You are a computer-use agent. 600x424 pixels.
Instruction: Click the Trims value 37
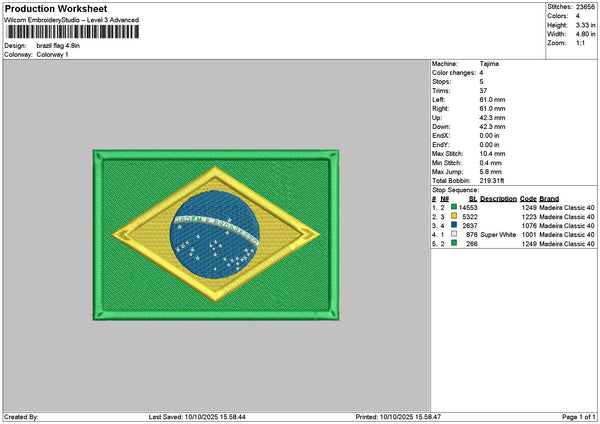click(483, 91)
